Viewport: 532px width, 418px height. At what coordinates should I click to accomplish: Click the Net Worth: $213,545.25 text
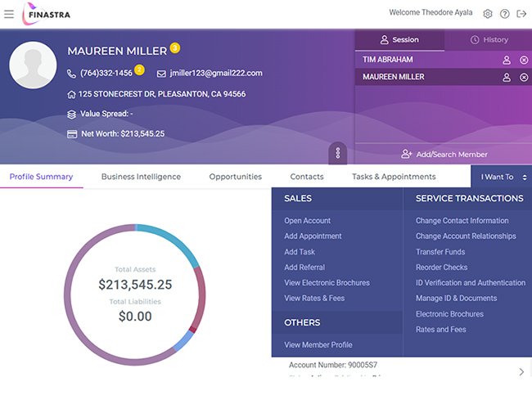[x=123, y=134]
